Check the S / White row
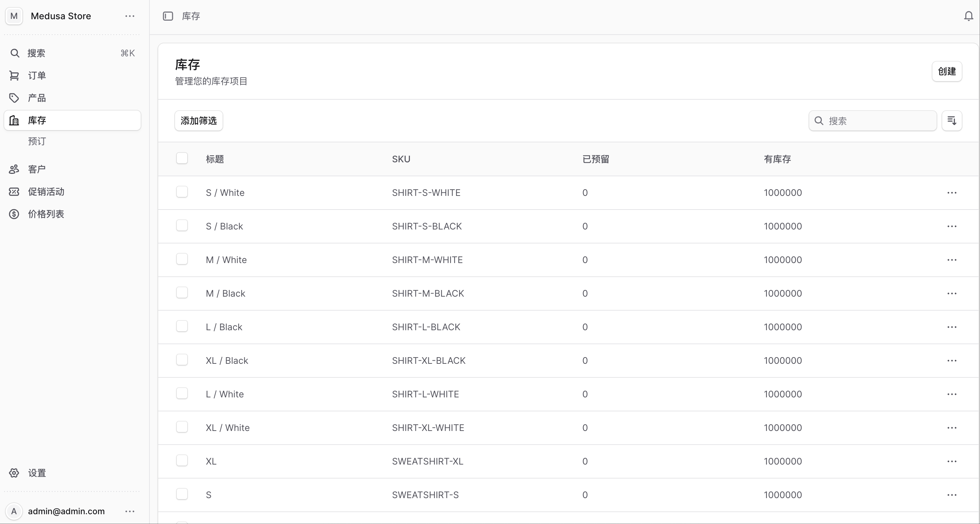 point(182,192)
